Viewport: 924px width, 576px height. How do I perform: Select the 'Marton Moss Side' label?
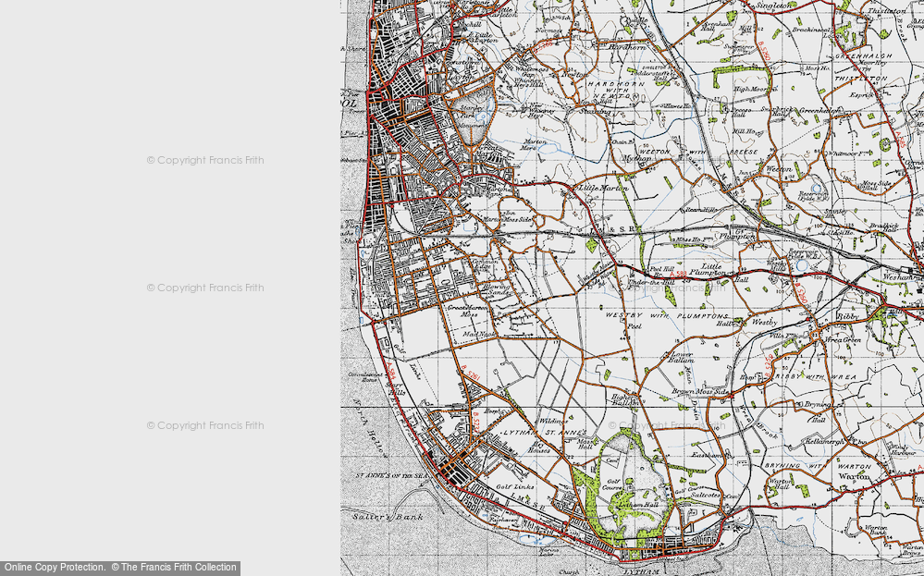pyautogui.click(x=508, y=220)
